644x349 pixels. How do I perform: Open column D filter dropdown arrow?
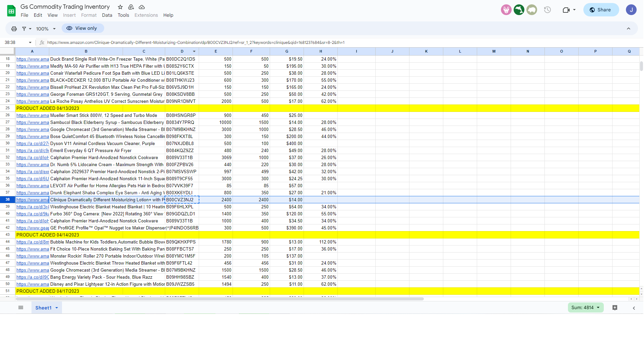pos(194,51)
